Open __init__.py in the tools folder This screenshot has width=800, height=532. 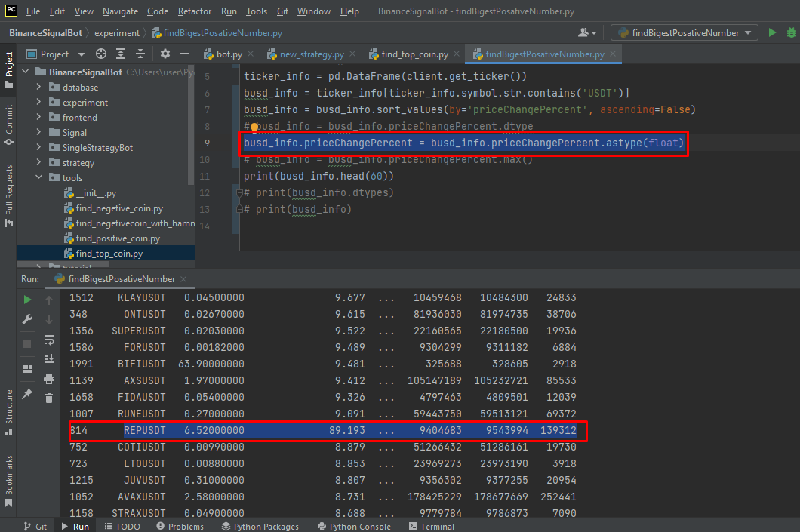(96, 193)
